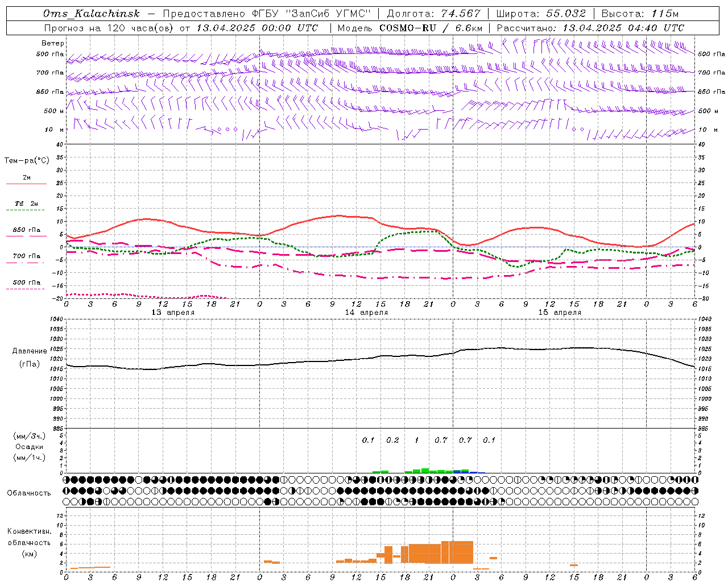The width and height of the screenshot is (728, 582).
Task: Click the Широта: 55.032 header value
Action: 541,14
